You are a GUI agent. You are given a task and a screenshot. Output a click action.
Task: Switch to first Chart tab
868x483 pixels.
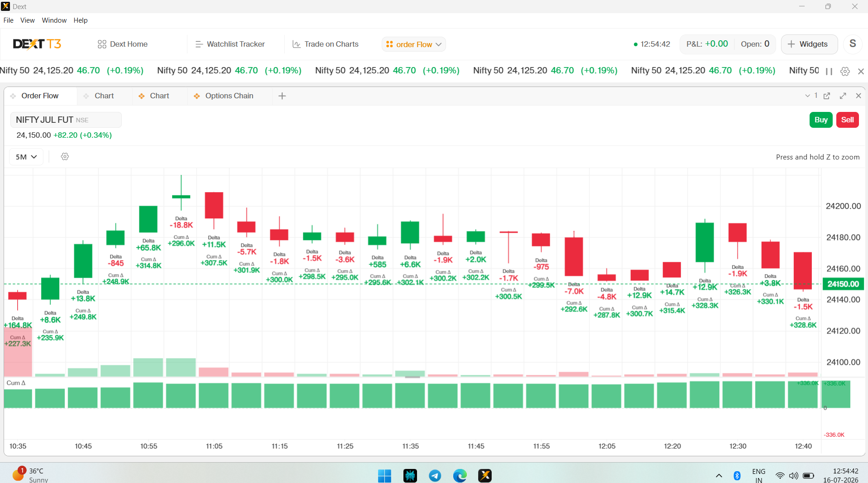104,96
